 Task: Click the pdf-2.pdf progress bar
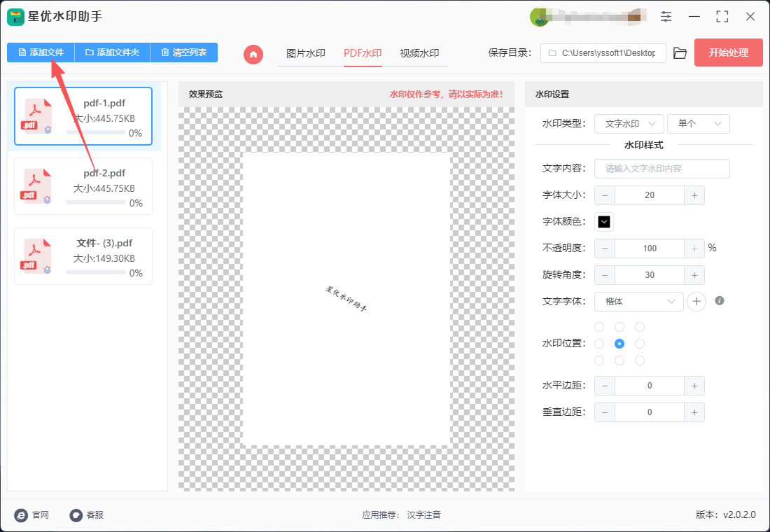(x=96, y=202)
